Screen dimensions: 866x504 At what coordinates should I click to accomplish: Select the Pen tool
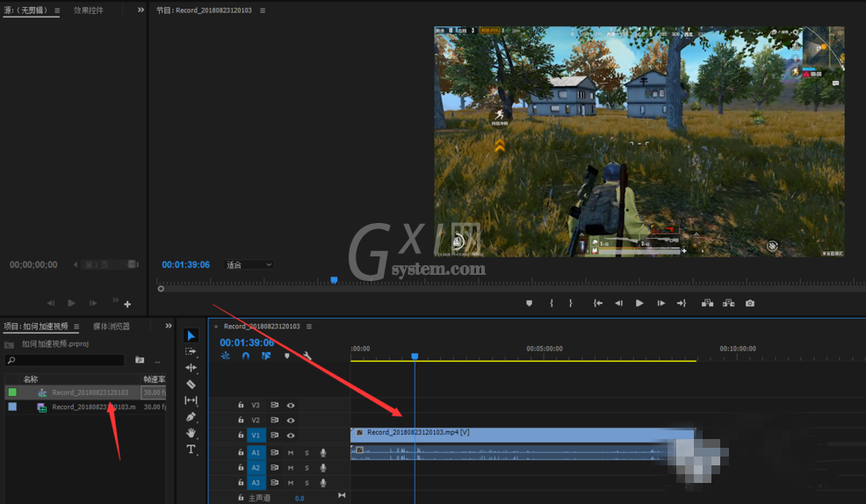pos(191,417)
